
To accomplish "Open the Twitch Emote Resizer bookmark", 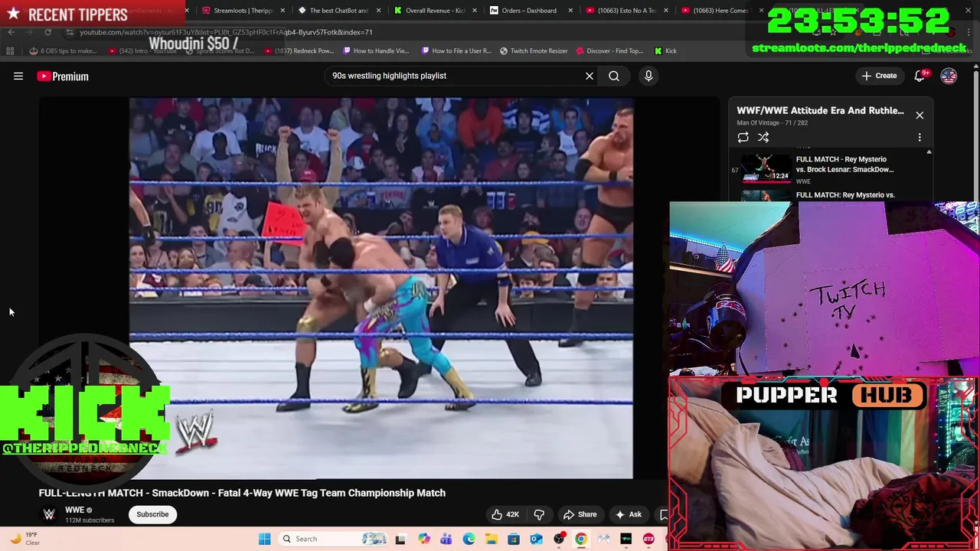I will (534, 51).
